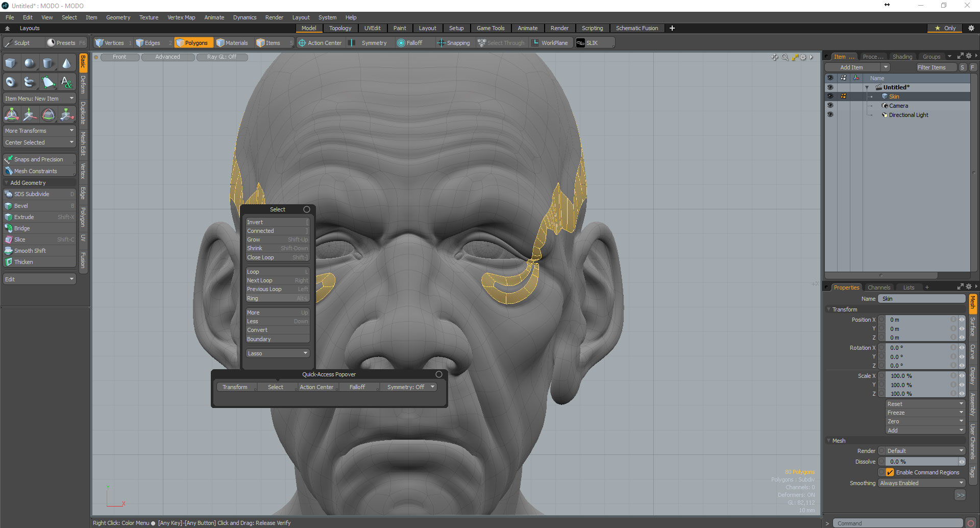Click the Bevel tool button
Viewport: 980px width, 528px height.
[x=39, y=206]
